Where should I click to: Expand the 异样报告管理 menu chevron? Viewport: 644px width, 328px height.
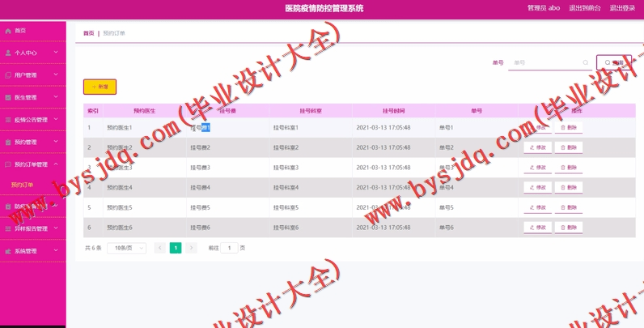coord(56,228)
